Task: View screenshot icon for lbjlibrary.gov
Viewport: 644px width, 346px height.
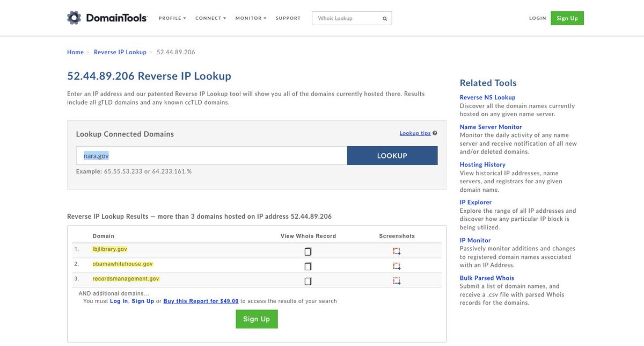Action: point(397,251)
